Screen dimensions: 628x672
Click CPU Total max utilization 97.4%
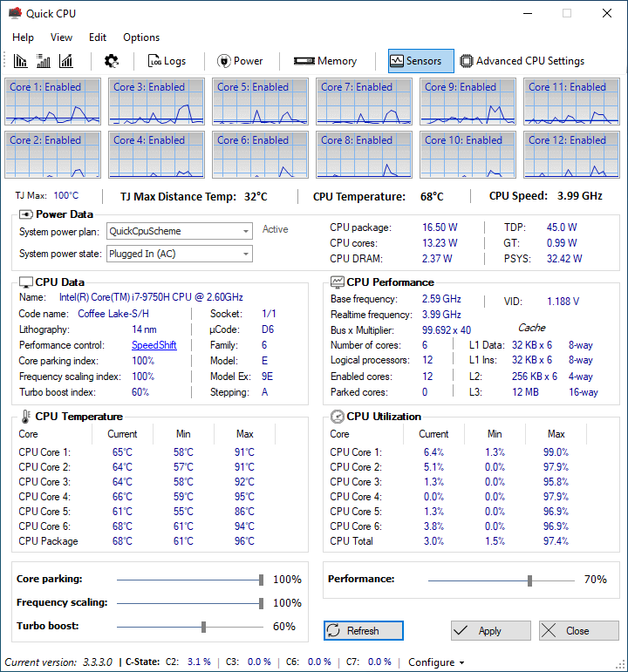click(x=556, y=541)
